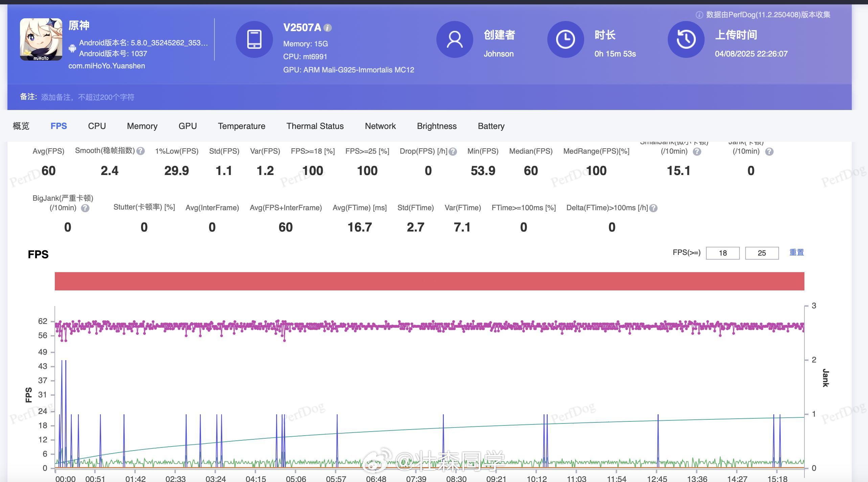Click the Avg(FTime) value 16.7

click(x=360, y=227)
